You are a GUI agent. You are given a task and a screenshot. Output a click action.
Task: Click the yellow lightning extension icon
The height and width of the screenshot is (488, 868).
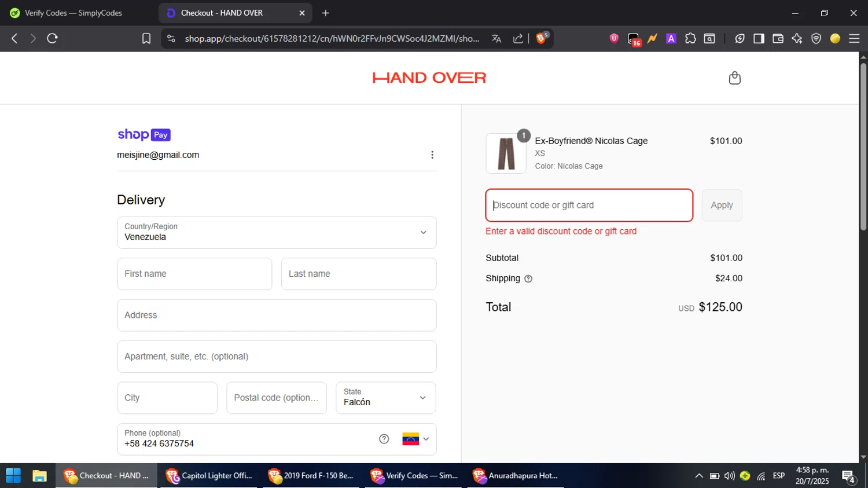(652, 38)
